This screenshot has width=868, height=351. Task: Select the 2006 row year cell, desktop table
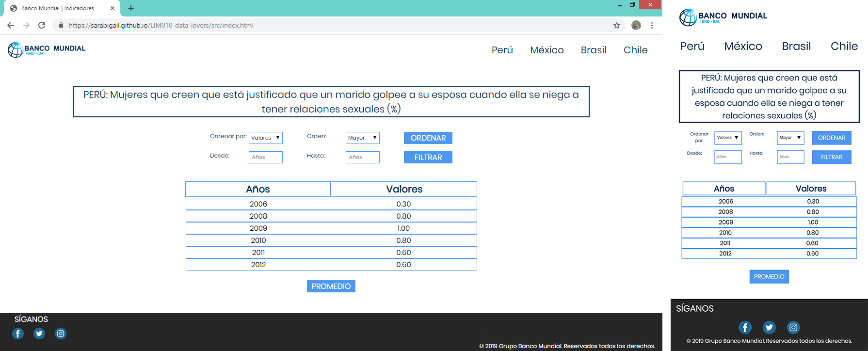pos(258,204)
